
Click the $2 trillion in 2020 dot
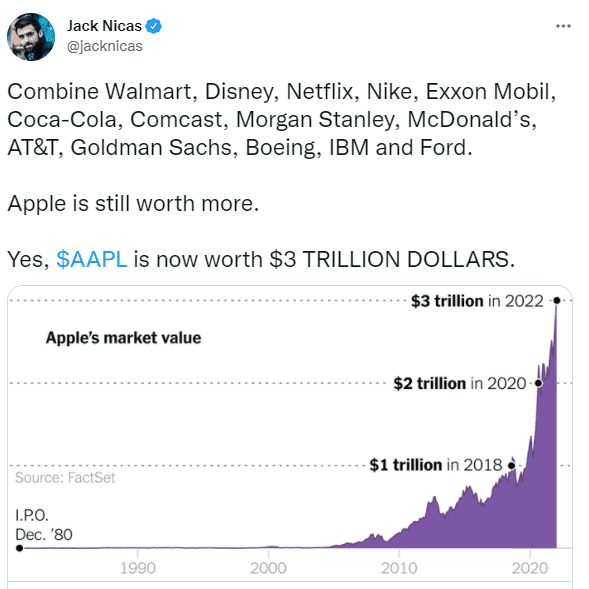point(538,383)
